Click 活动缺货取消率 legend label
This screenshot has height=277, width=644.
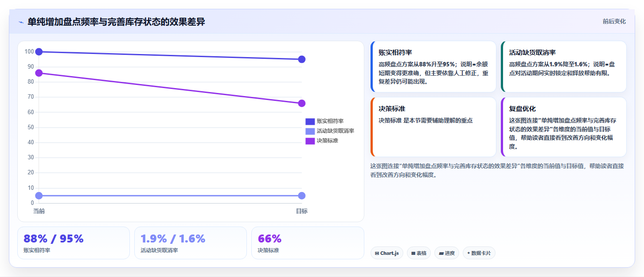point(336,131)
